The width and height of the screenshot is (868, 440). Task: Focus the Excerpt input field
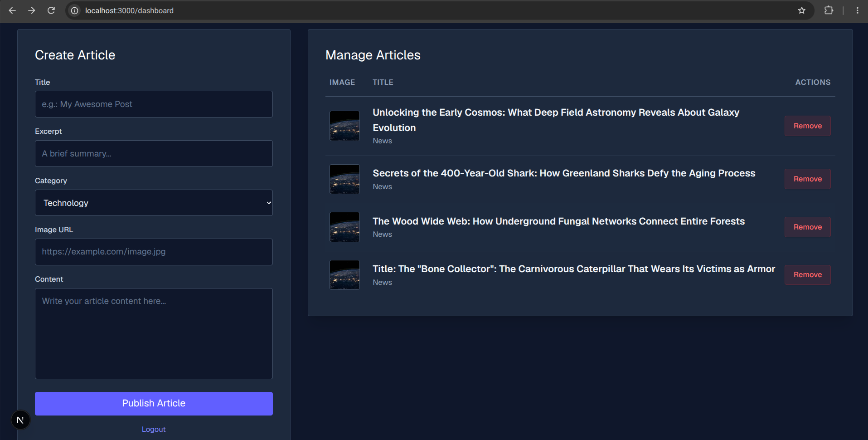click(154, 153)
